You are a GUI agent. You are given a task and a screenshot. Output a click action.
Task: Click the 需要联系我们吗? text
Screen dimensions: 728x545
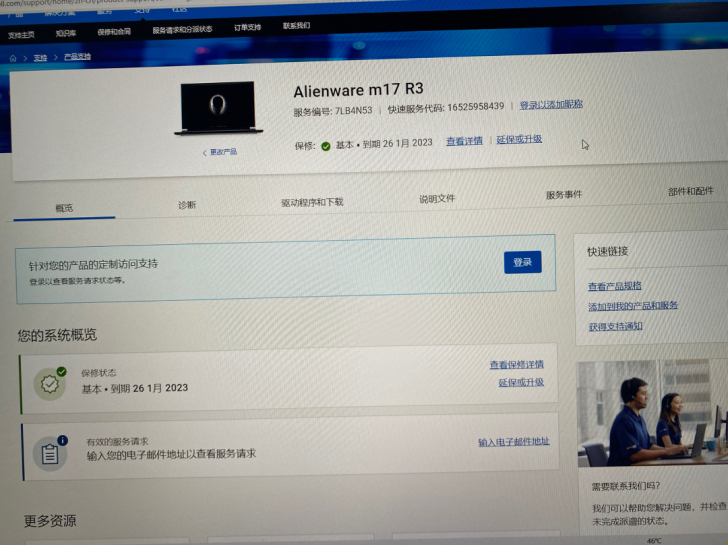(625, 486)
